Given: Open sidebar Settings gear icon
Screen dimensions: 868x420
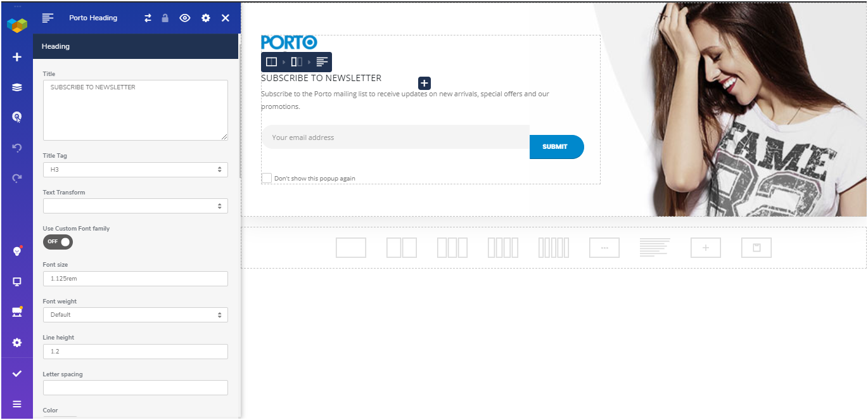Looking at the screenshot, I should [17, 343].
